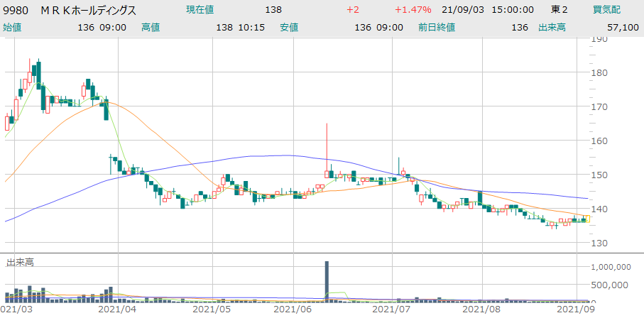Click the 前日終値 previous close label
This screenshot has width=644, height=318.
[x=437, y=28]
